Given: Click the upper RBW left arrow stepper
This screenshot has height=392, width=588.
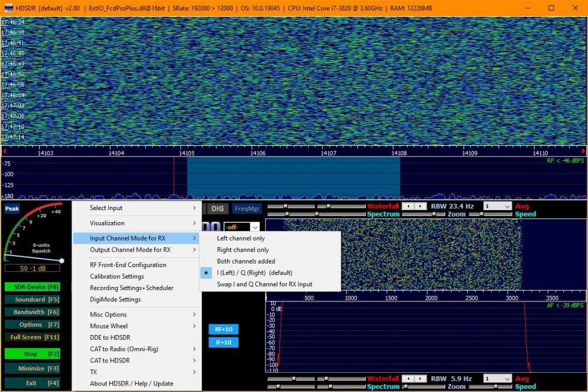Looking at the screenshot, I should click(x=407, y=207).
